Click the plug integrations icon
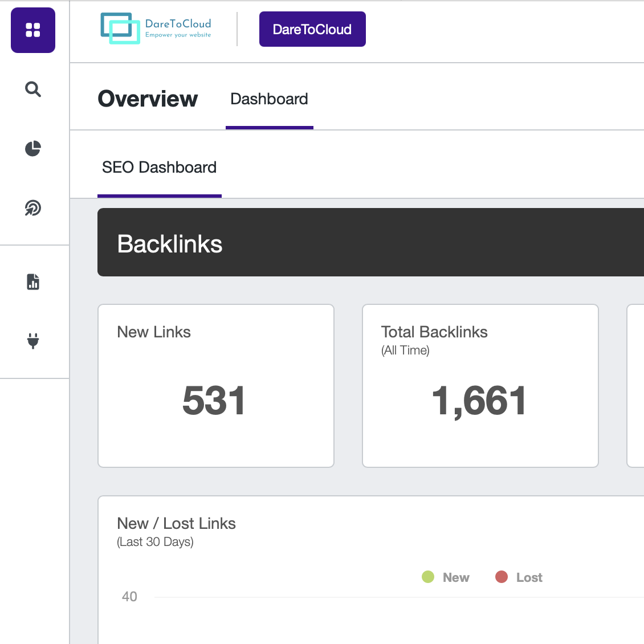 click(x=33, y=341)
